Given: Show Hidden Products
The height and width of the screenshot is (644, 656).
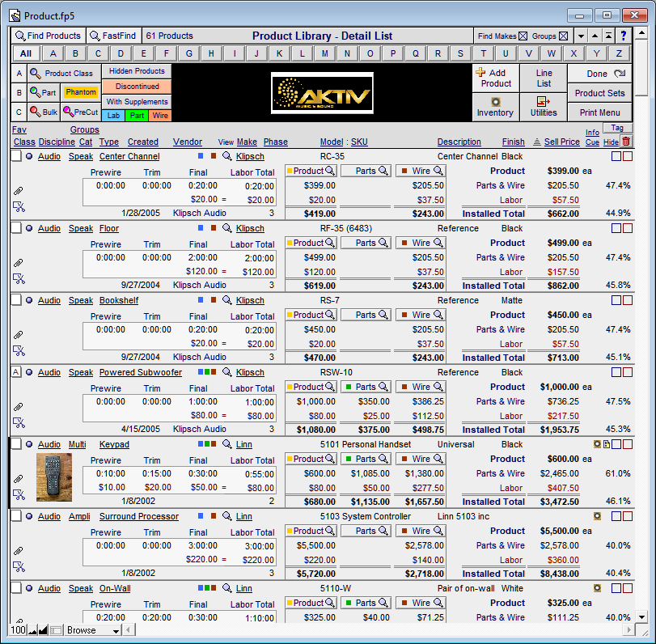Looking at the screenshot, I should pyautogui.click(x=137, y=71).
